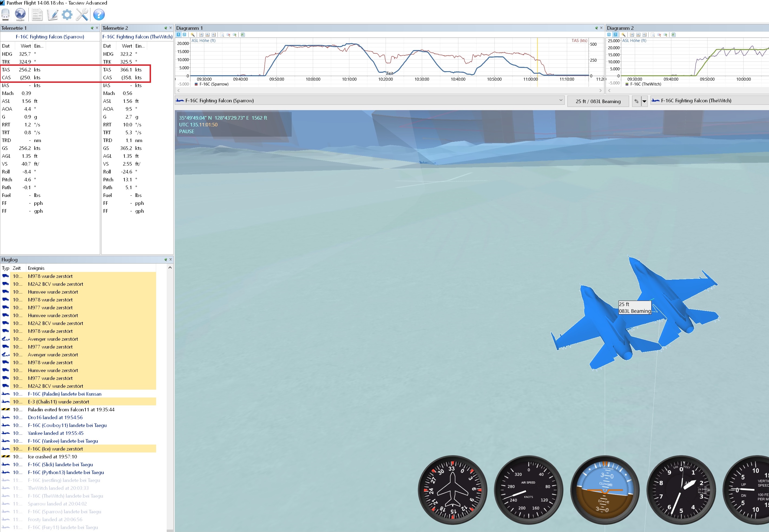Select 'Paladin exited from Falcon11' log entry

coord(78,410)
